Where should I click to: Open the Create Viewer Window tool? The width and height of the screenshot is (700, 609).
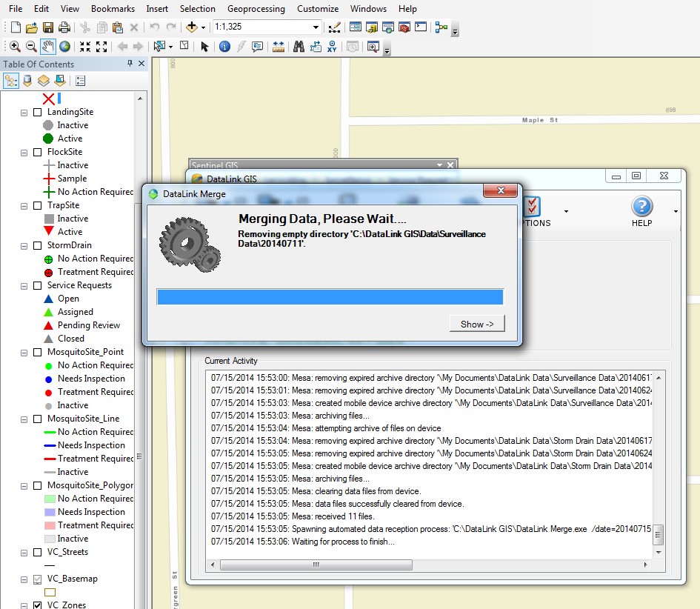373,46
